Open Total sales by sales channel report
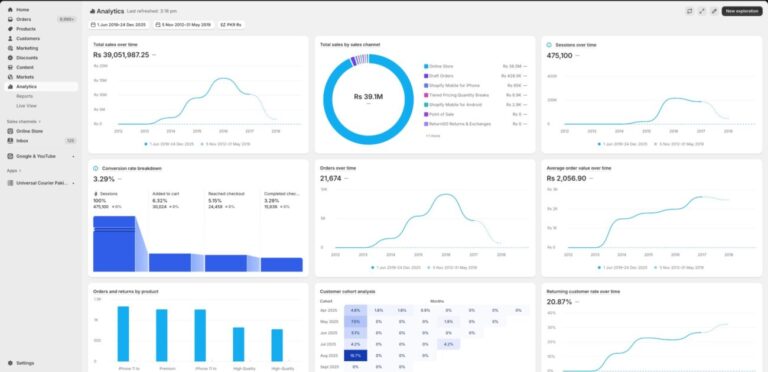Image resolution: width=768 pixels, height=372 pixels. [x=350, y=45]
